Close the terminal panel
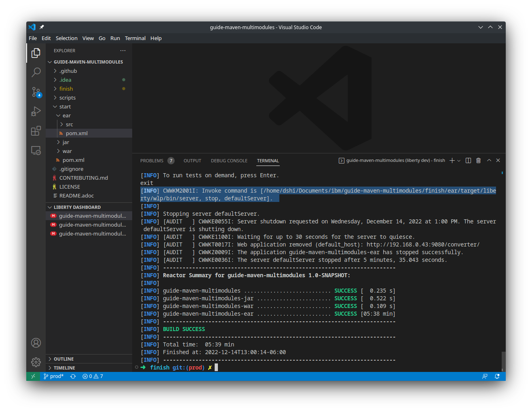Screen dimensions: 532x412 [498, 160]
